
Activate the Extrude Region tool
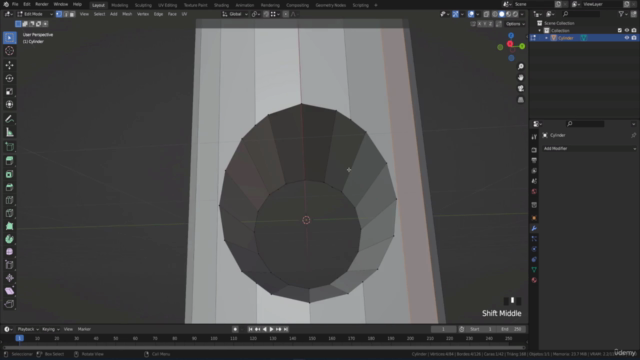pyautogui.click(x=9, y=161)
